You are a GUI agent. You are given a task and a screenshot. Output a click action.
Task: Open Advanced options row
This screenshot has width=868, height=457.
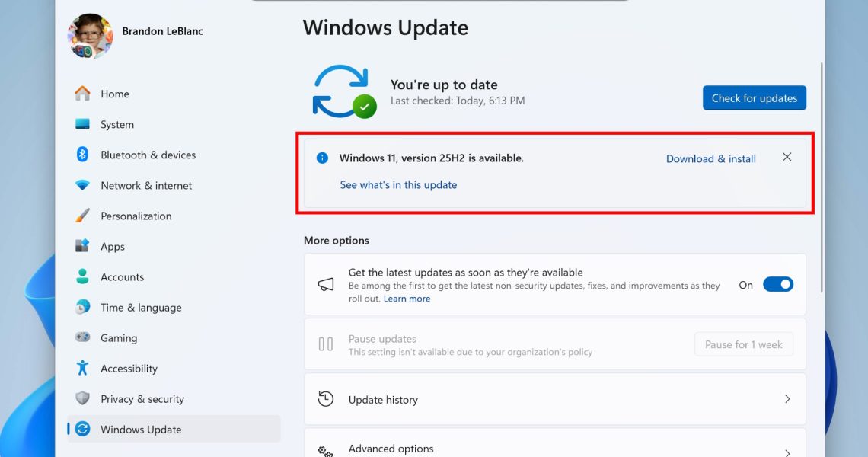pos(554,443)
